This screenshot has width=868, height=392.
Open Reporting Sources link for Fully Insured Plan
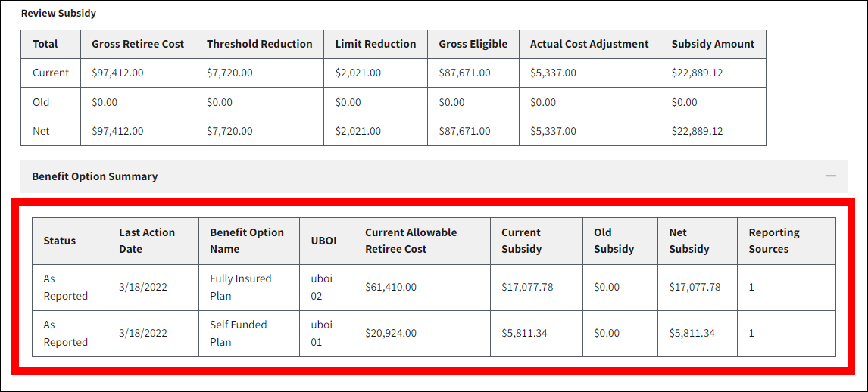(751, 287)
